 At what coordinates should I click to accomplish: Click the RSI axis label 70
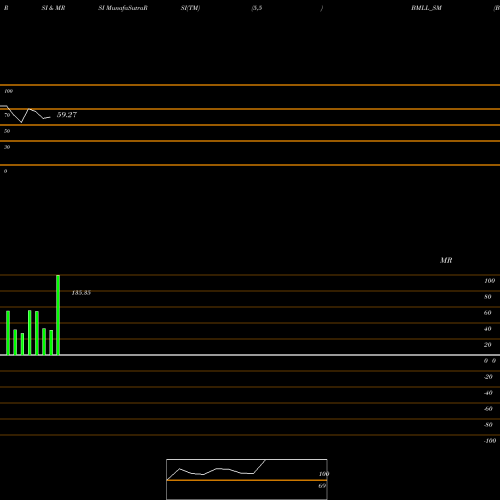click(7, 115)
